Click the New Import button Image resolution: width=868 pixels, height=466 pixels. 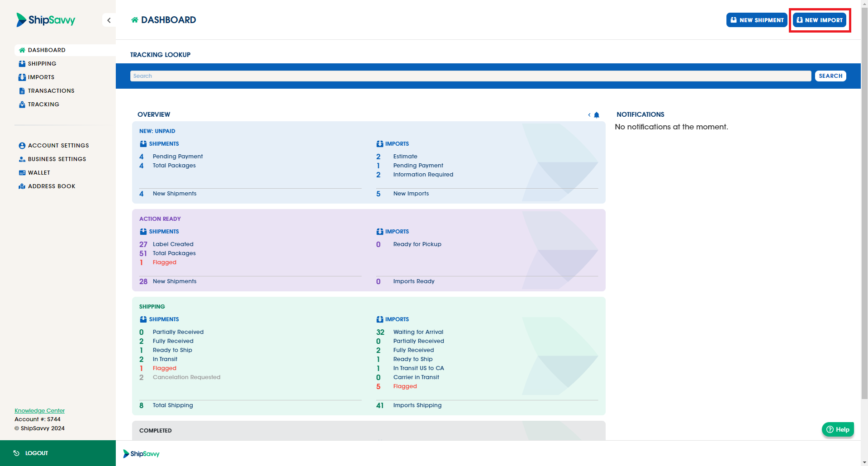tap(820, 20)
